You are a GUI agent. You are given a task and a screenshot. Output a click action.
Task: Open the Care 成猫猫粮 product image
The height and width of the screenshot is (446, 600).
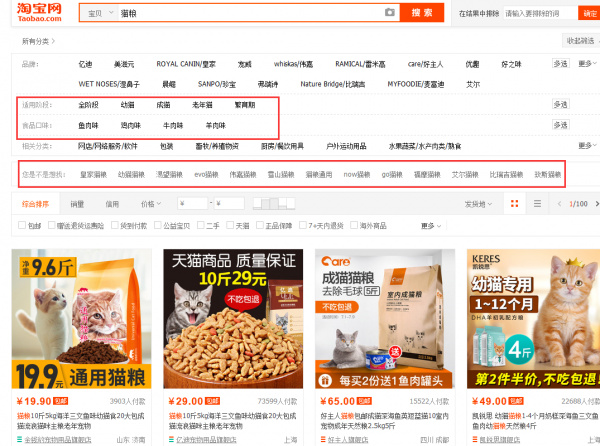tap(385, 319)
